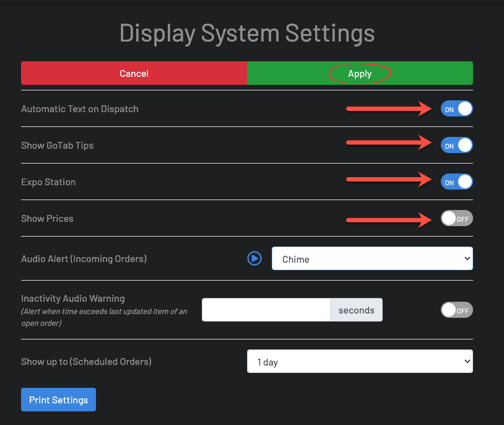The height and width of the screenshot is (425, 504).
Task: Toggle Automatic Text on Dispatch off
Action: pyautogui.click(x=456, y=108)
